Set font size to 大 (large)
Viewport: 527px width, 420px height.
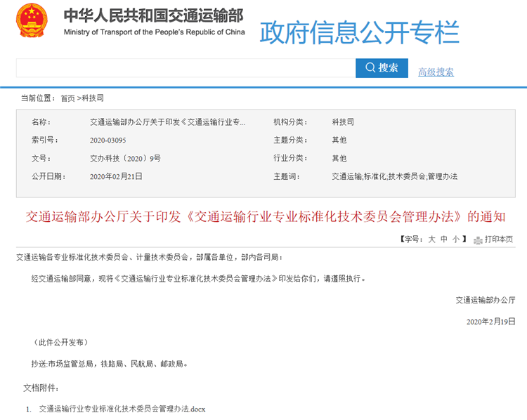click(x=432, y=239)
